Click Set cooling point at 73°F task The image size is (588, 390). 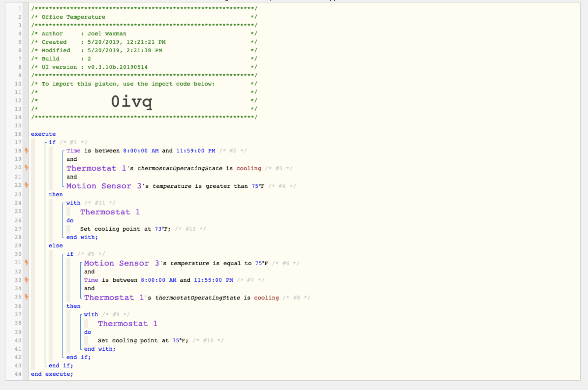click(x=125, y=229)
